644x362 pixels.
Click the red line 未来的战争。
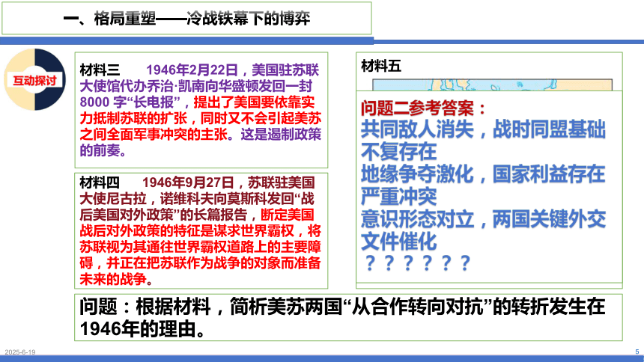(117, 279)
